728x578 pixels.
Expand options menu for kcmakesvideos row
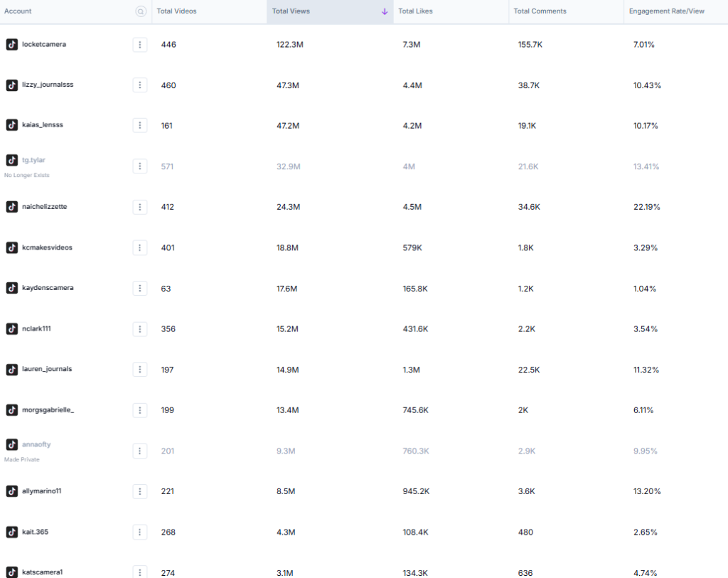140,248
